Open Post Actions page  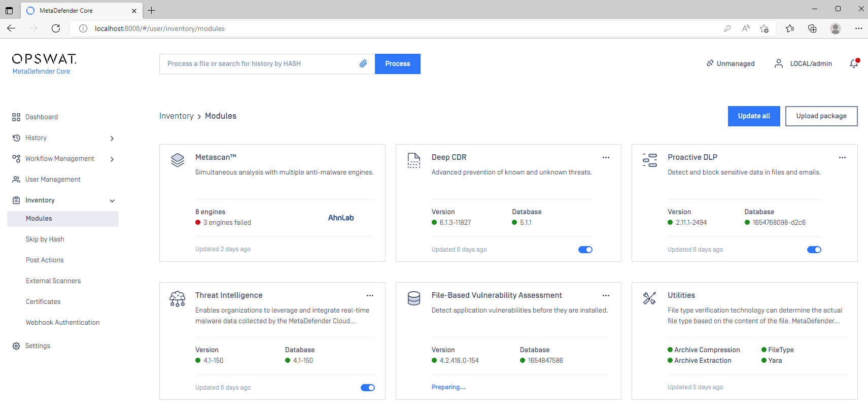point(45,260)
